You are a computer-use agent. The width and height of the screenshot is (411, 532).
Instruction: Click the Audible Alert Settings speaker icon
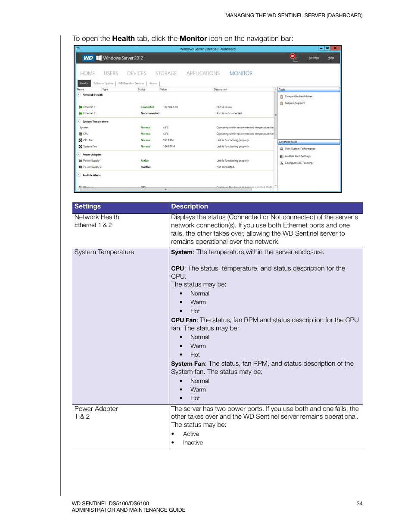tap(282, 156)
